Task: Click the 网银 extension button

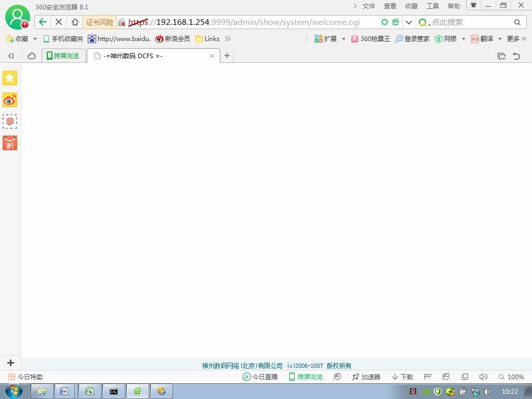Action: click(x=446, y=38)
